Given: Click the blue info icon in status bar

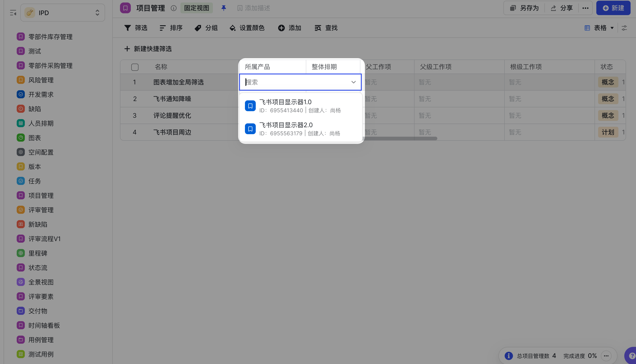Looking at the screenshot, I should coord(509,356).
